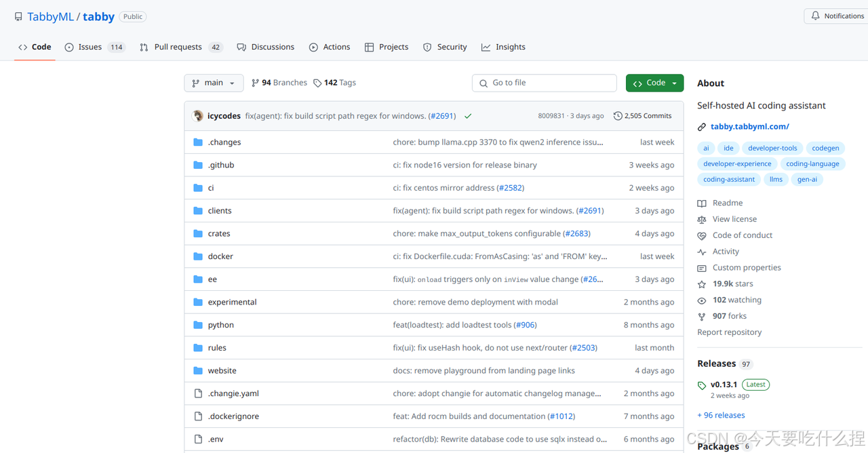Open commit hash 8009831
Image resolution: width=868 pixels, height=453 pixels.
(x=551, y=116)
